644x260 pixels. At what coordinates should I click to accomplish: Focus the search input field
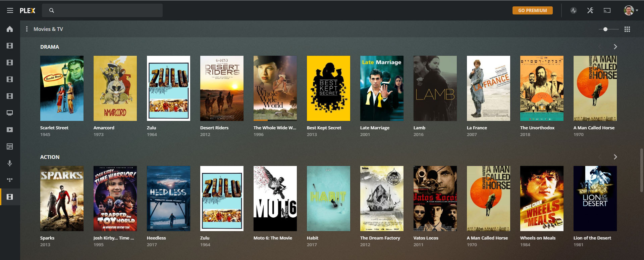(x=102, y=10)
